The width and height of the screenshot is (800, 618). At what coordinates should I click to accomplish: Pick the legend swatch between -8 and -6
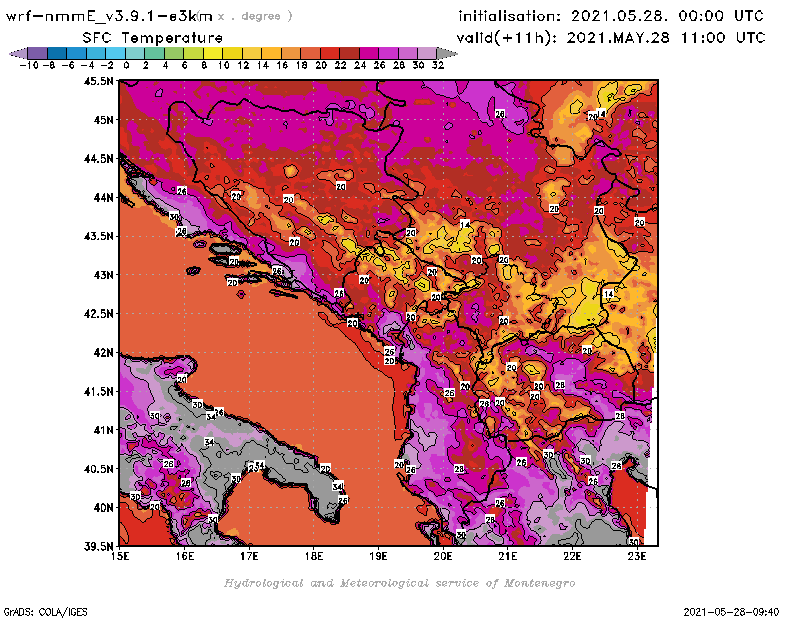coord(57,53)
